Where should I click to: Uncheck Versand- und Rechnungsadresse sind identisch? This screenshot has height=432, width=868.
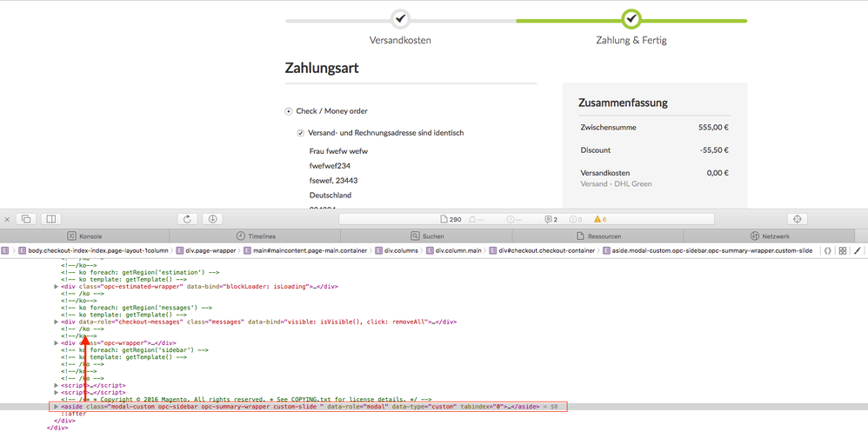(301, 133)
